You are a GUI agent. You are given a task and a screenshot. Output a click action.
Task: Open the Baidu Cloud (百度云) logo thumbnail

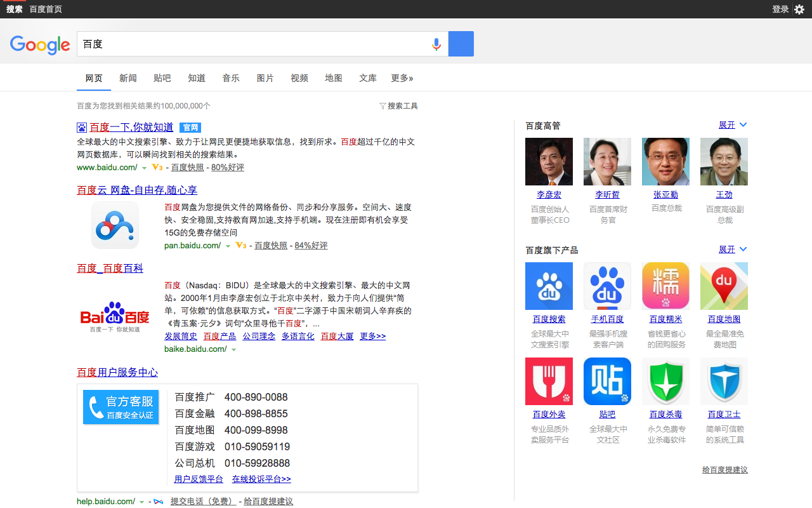[115, 225]
